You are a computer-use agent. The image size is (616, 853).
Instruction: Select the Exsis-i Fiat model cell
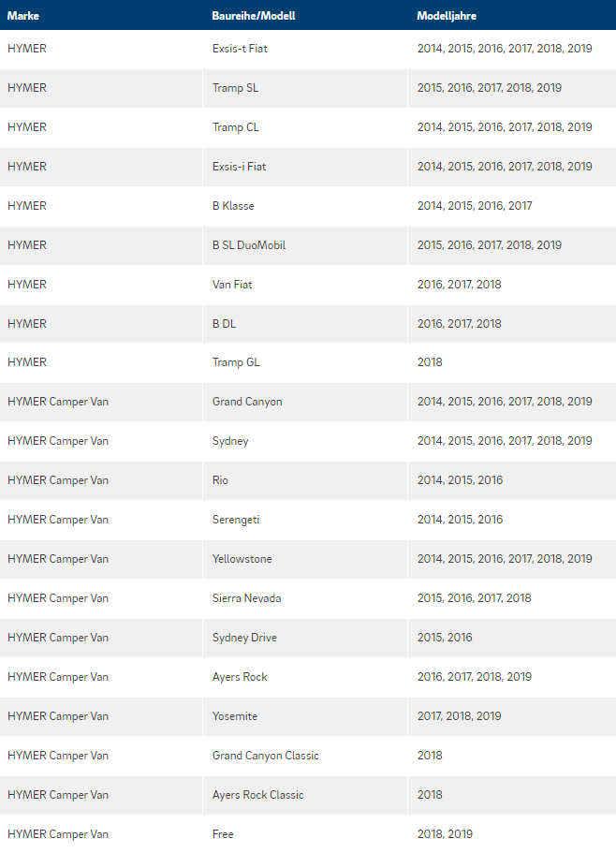[x=240, y=167]
